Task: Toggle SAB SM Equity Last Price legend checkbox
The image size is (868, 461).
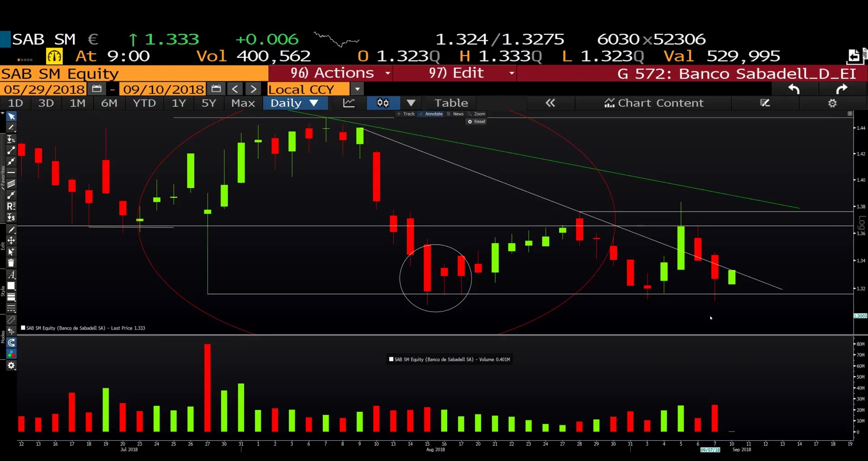Action: [x=23, y=328]
